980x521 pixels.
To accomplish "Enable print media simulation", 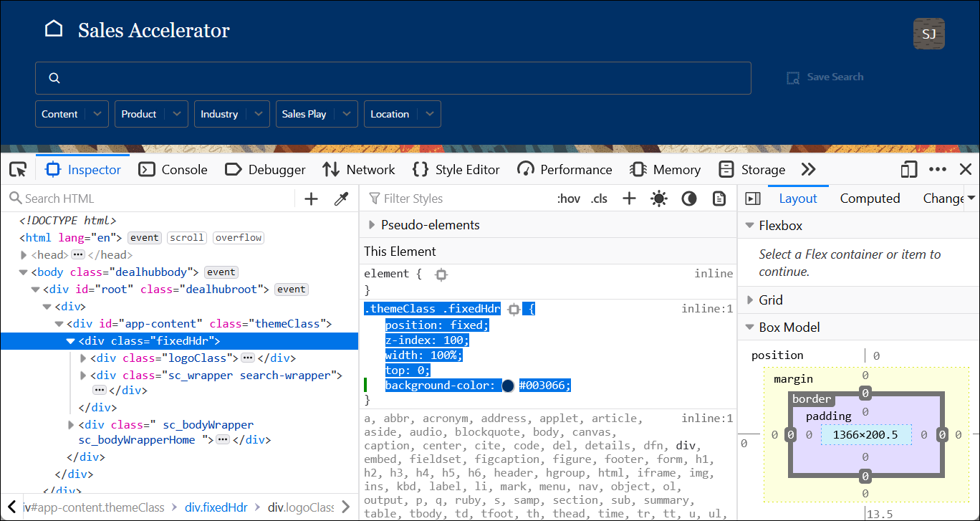I will [719, 198].
